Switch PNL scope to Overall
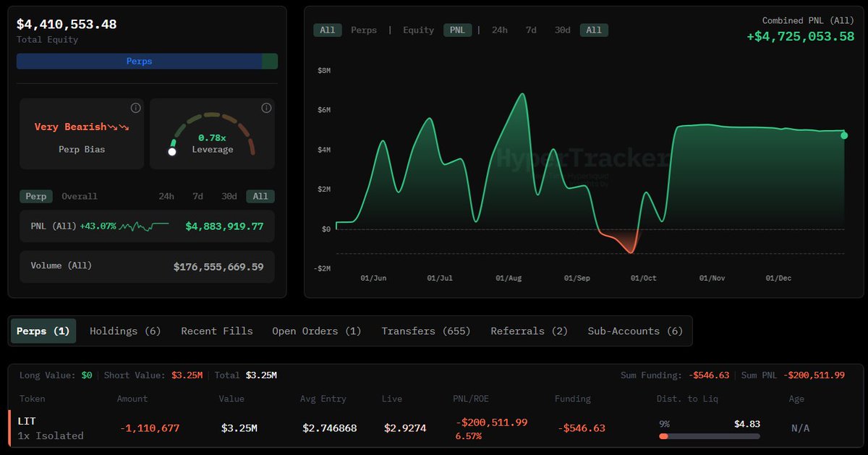Image resolution: width=868 pixels, height=455 pixels. [x=79, y=196]
